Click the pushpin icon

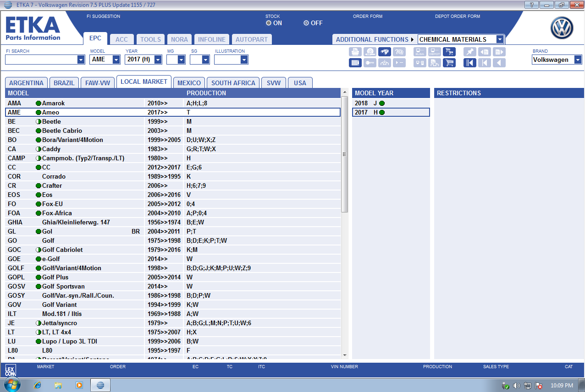pos(470,52)
